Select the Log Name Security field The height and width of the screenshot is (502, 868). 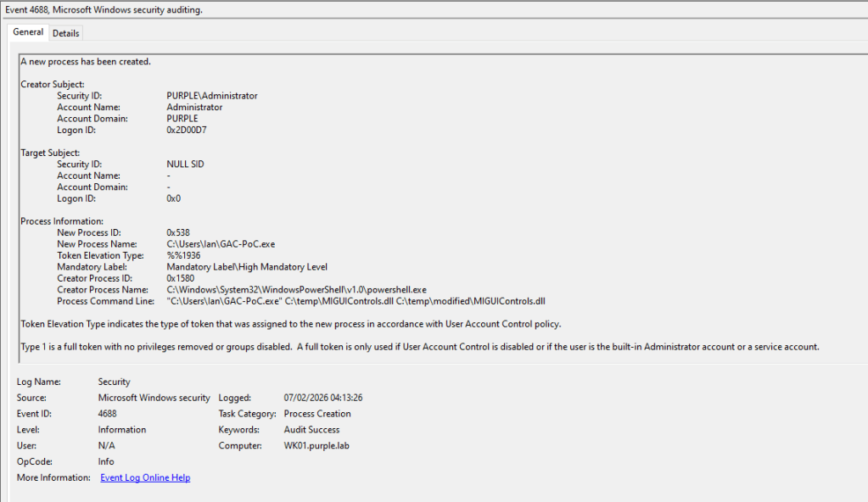click(x=115, y=382)
